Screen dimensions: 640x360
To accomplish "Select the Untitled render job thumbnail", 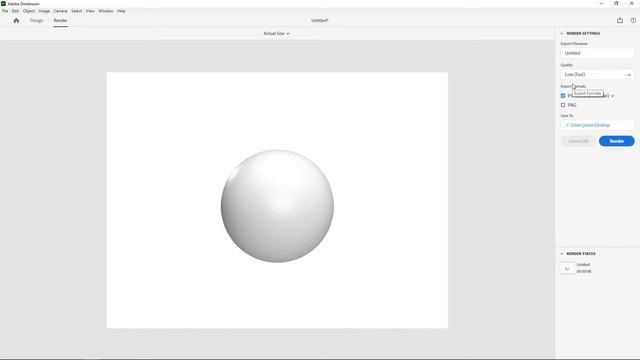I will coord(567,268).
